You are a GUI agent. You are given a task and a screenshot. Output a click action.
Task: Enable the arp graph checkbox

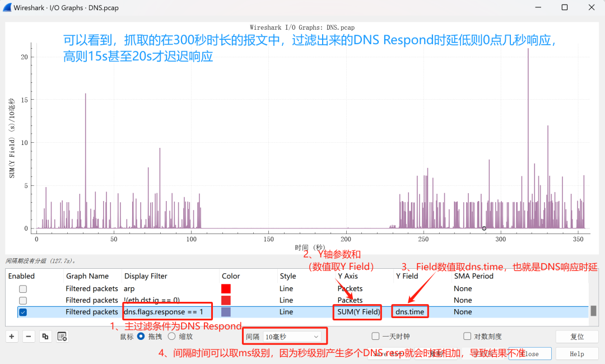pos(23,289)
